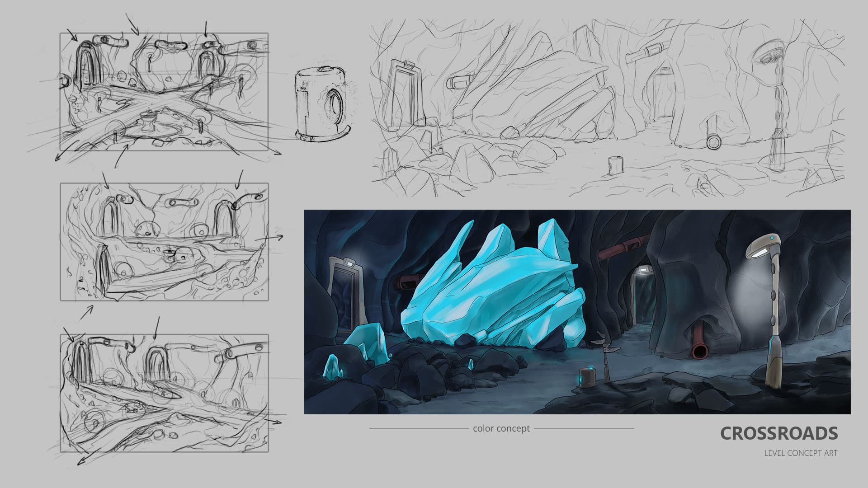Viewport: 868px width, 488px height.
Task: Click the bottom thumbnail sketch panel
Action: (x=164, y=393)
